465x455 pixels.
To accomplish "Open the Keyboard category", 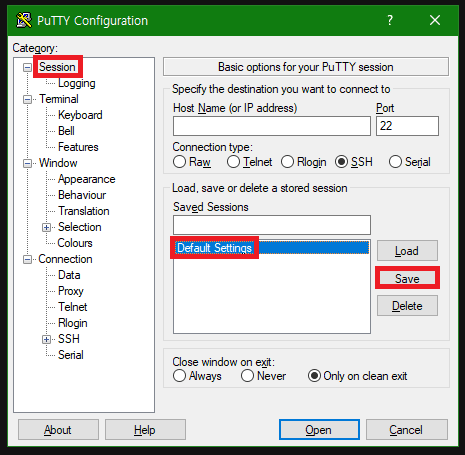I will (80, 115).
